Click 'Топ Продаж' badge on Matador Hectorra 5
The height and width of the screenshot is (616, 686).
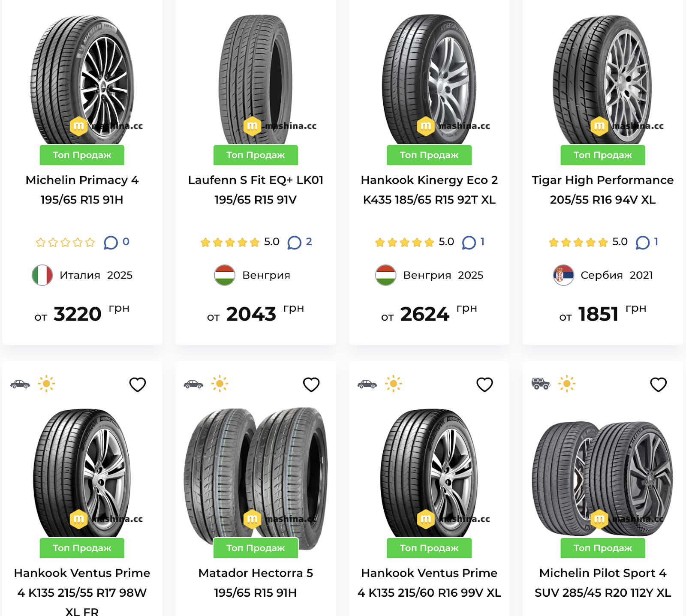[x=256, y=548]
